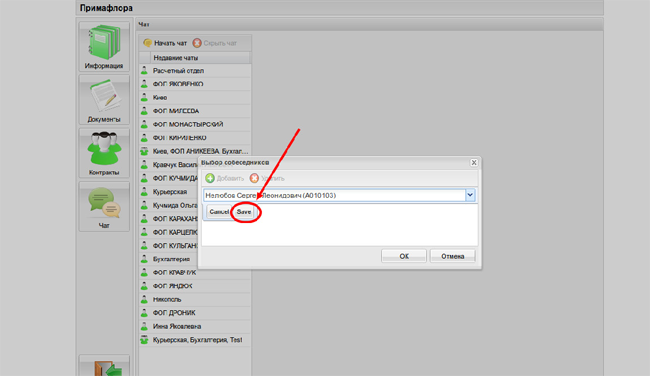Expand the contact combo box arrow

click(470, 195)
